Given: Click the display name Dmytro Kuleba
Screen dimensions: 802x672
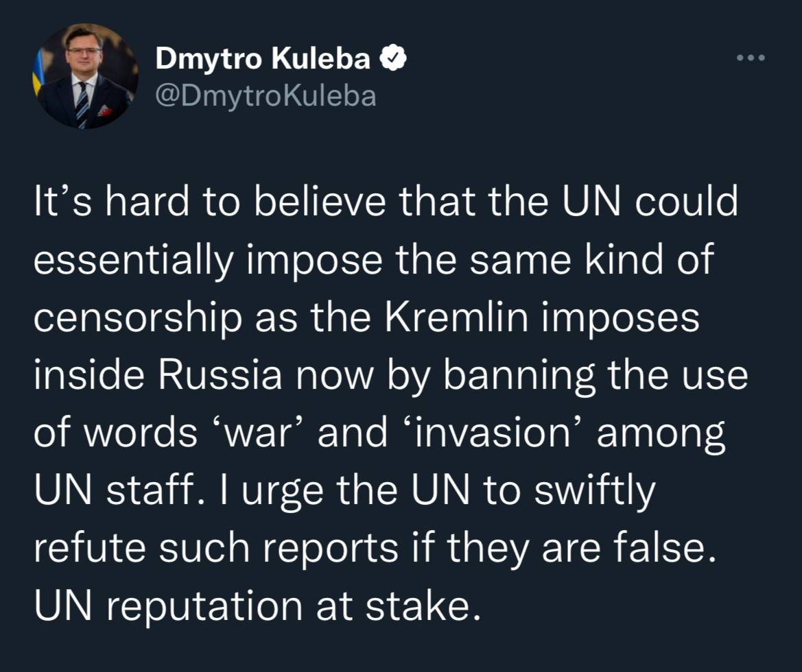Looking at the screenshot, I should tap(263, 60).
